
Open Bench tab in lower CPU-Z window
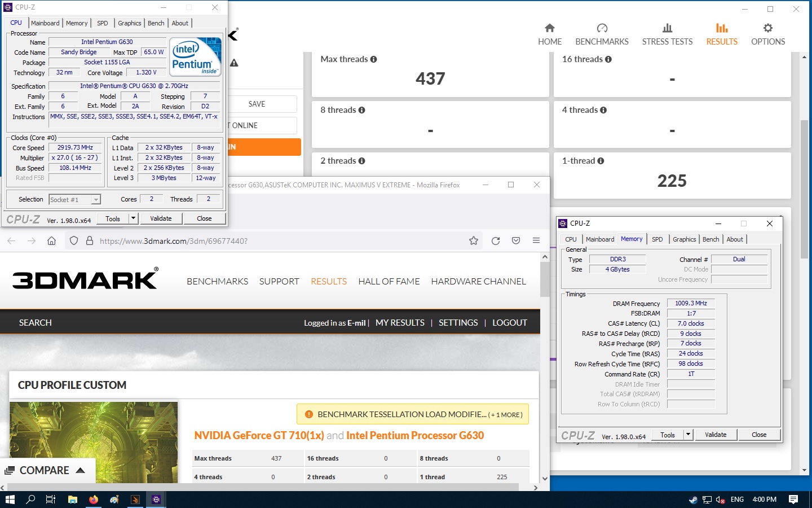(710, 239)
